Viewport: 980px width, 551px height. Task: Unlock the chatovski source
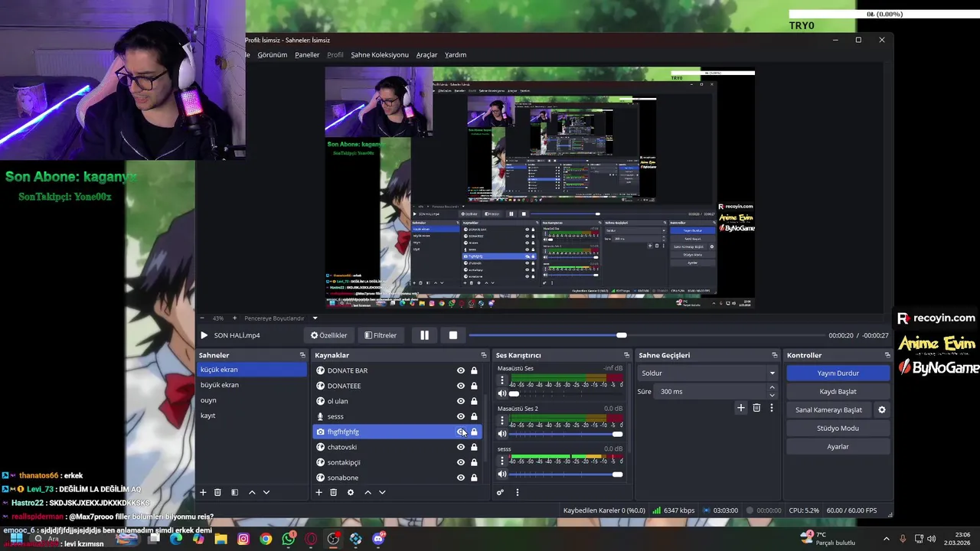point(474,447)
